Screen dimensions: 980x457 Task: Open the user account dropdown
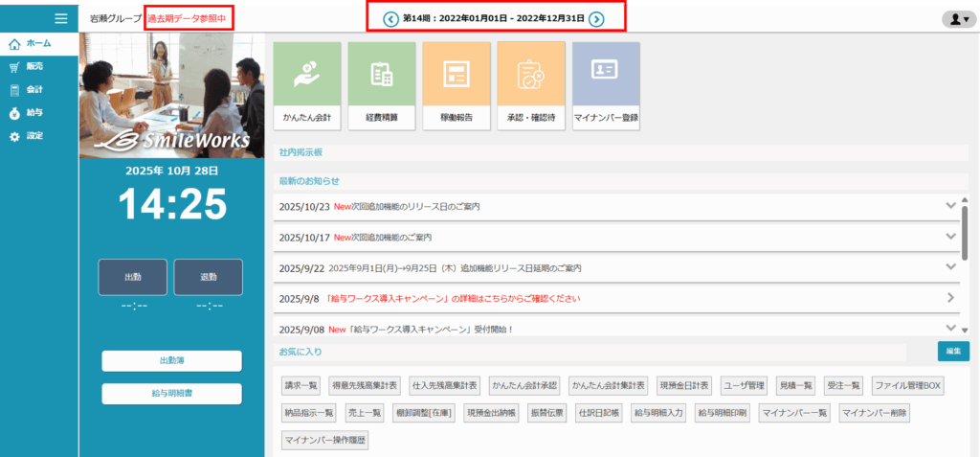click(956, 19)
